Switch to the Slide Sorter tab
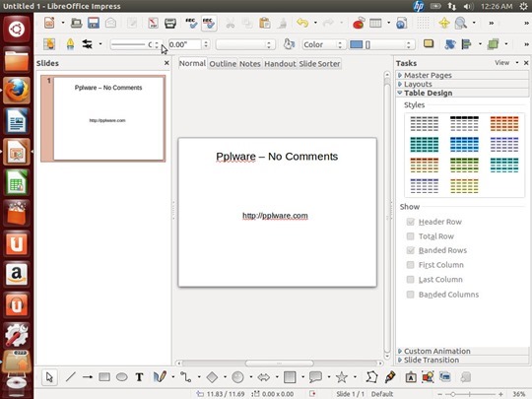The height and width of the screenshot is (399, 532). [x=319, y=63]
